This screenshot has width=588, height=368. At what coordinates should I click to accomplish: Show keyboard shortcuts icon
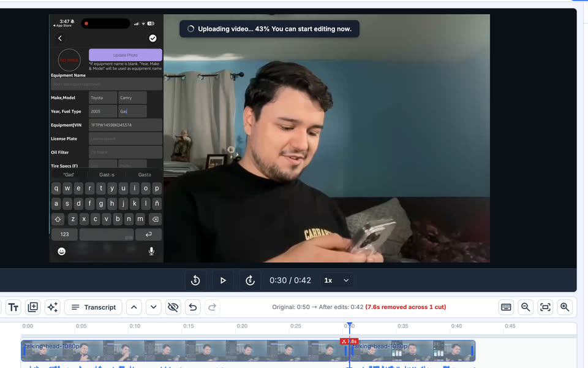pyautogui.click(x=506, y=307)
